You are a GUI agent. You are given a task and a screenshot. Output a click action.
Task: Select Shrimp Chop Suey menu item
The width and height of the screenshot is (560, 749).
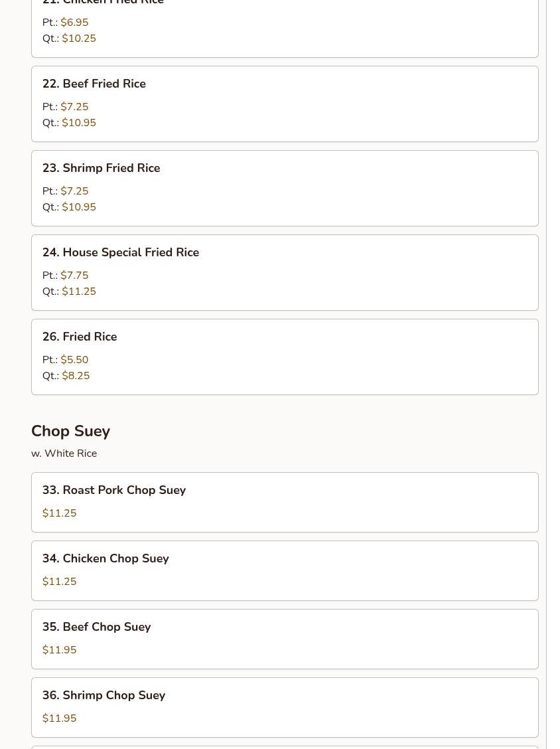(104, 695)
